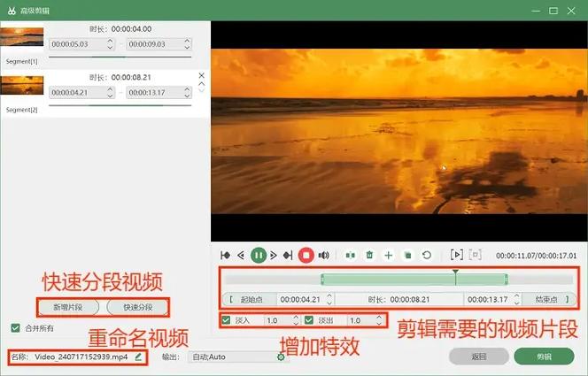Screen dimensions: 588x376
Task: Jump to the start of the clip
Action: 226,255
